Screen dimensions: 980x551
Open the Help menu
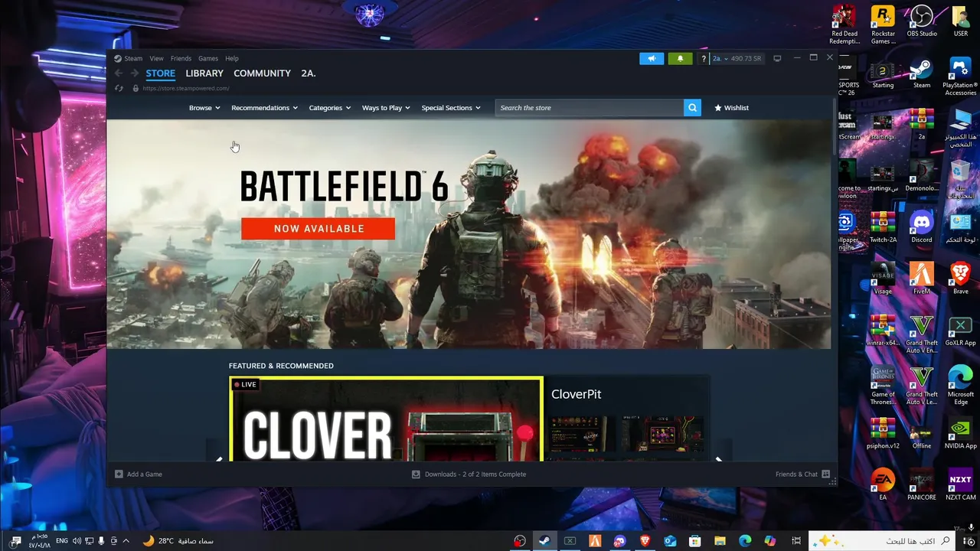tap(232, 58)
